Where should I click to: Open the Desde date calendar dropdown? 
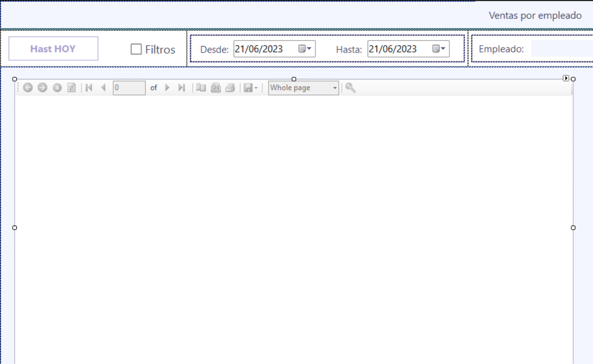[305, 49]
